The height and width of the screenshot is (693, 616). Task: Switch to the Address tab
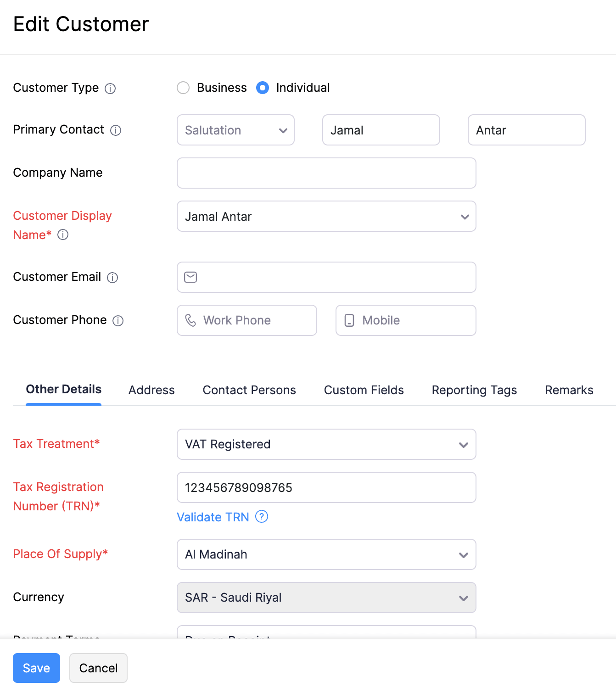pos(151,390)
